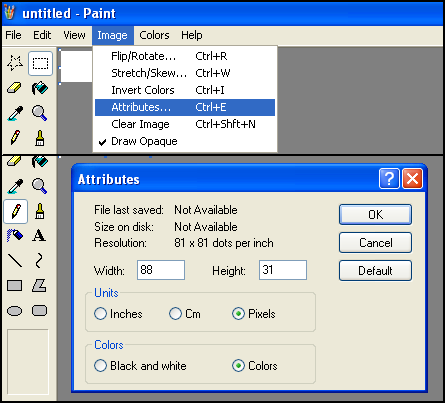445x403 pixels.
Task: Choose the Pixels units radio button
Action: (x=238, y=314)
